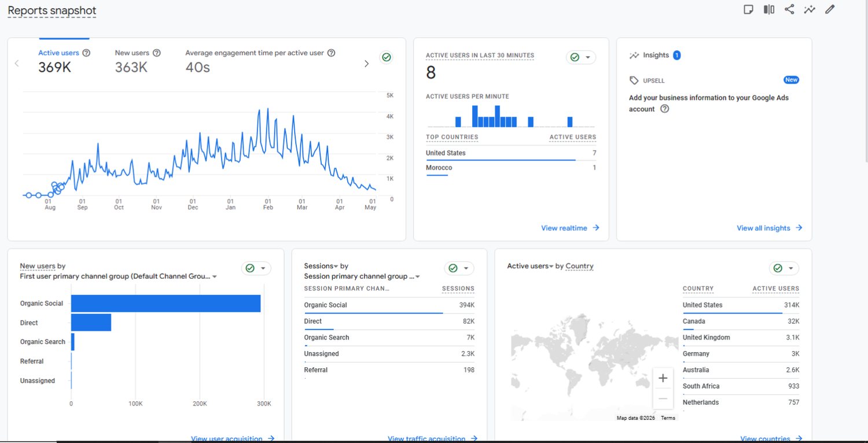Select the New users metric tab
The image size is (868, 443).
[138, 60]
